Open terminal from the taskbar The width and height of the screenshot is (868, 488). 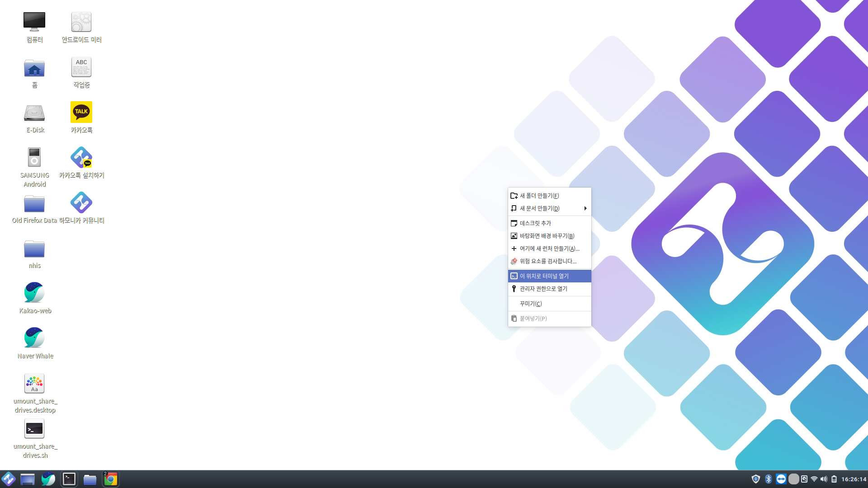[x=69, y=479]
